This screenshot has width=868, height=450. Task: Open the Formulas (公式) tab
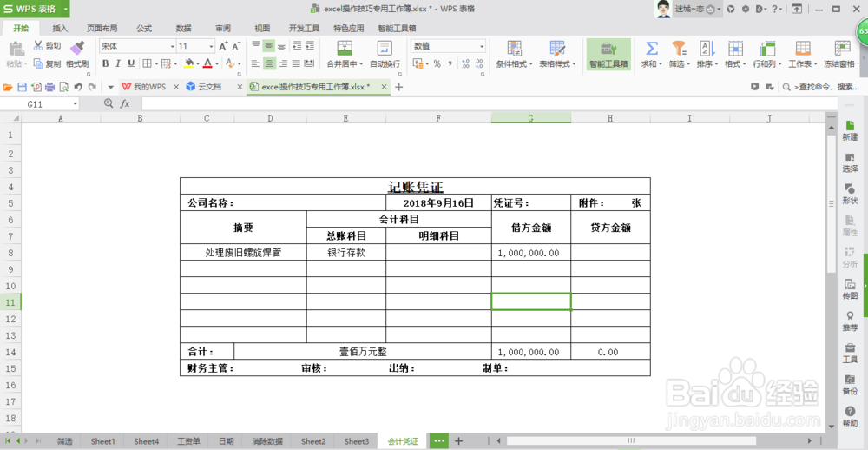tap(144, 29)
